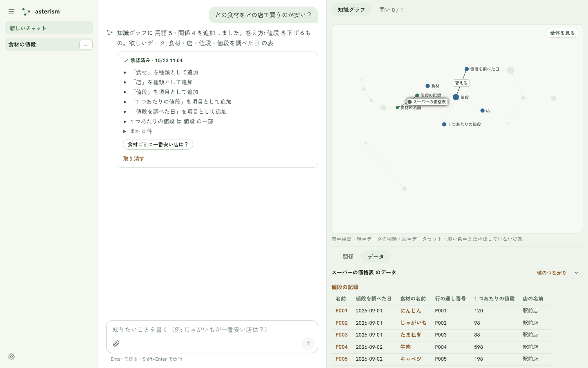Click the 変える relation label in graph
The height and width of the screenshot is (368, 588).
(x=461, y=83)
